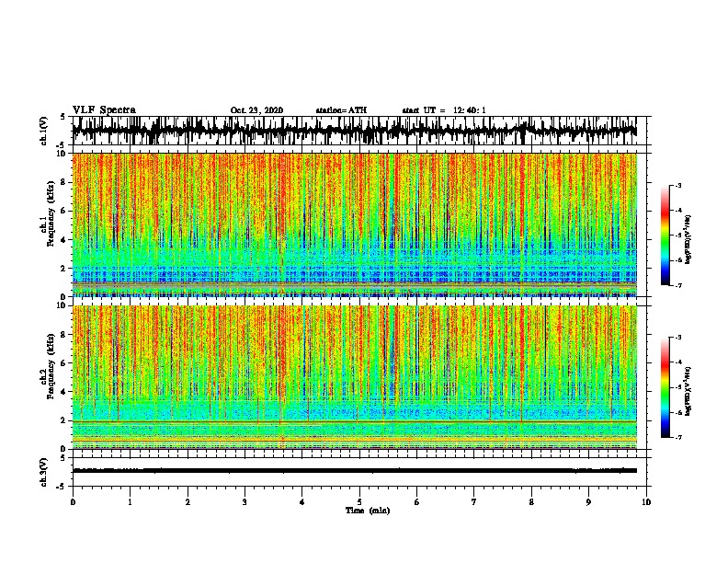The width and height of the screenshot is (728, 563).
Task: Click the "4" tick on Time axis
Action: pyautogui.click(x=302, y=502)
